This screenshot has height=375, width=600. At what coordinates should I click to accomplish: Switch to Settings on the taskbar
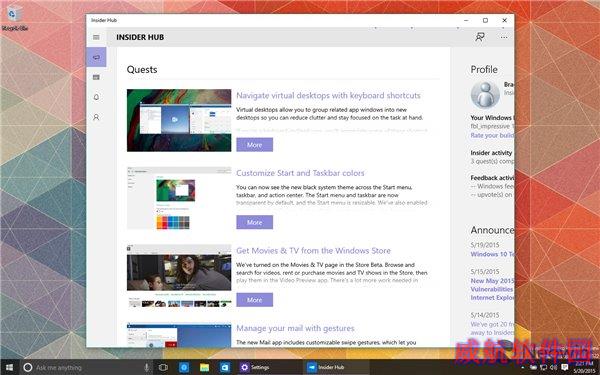point(269,367)
